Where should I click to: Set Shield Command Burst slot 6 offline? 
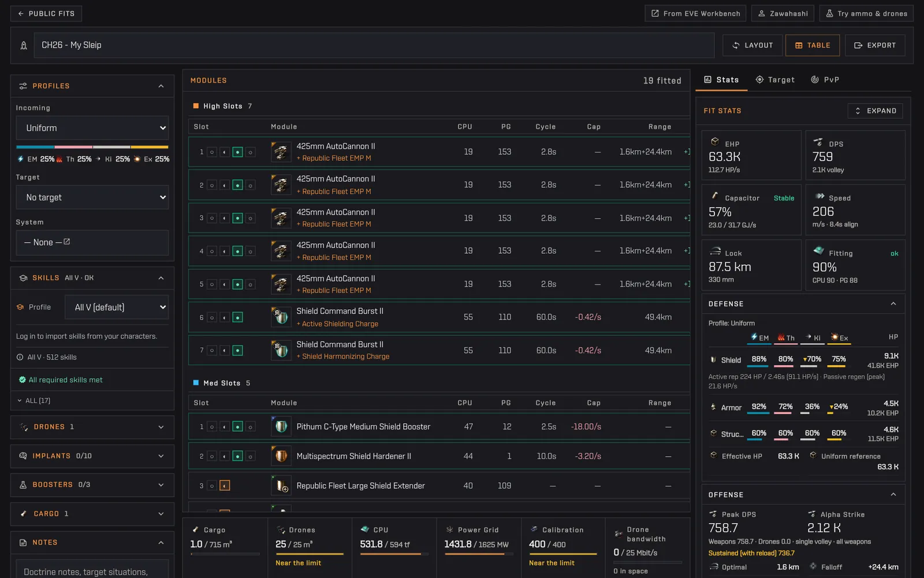point(212,317)
